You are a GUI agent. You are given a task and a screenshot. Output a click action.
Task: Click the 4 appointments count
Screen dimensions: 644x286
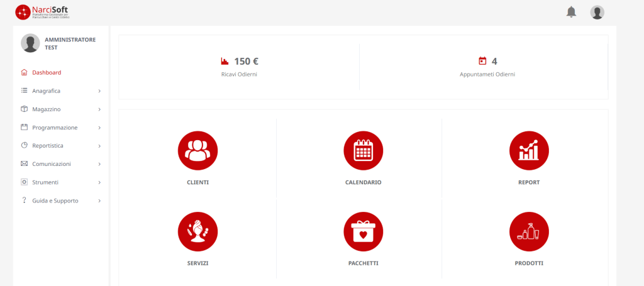pyautogui.click(x=494, y=62)
